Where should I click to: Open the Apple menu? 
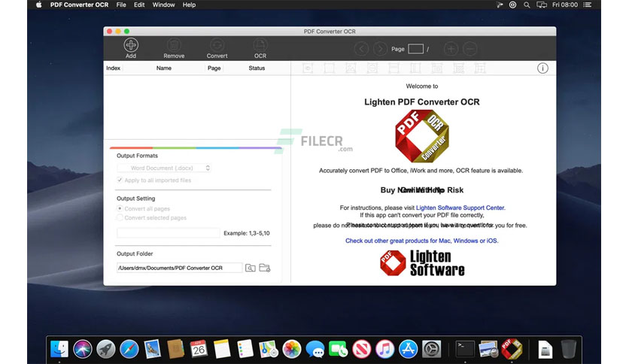39,5
